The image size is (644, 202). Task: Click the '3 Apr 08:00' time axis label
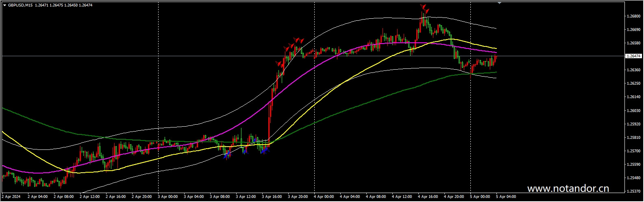pos(220,197)
